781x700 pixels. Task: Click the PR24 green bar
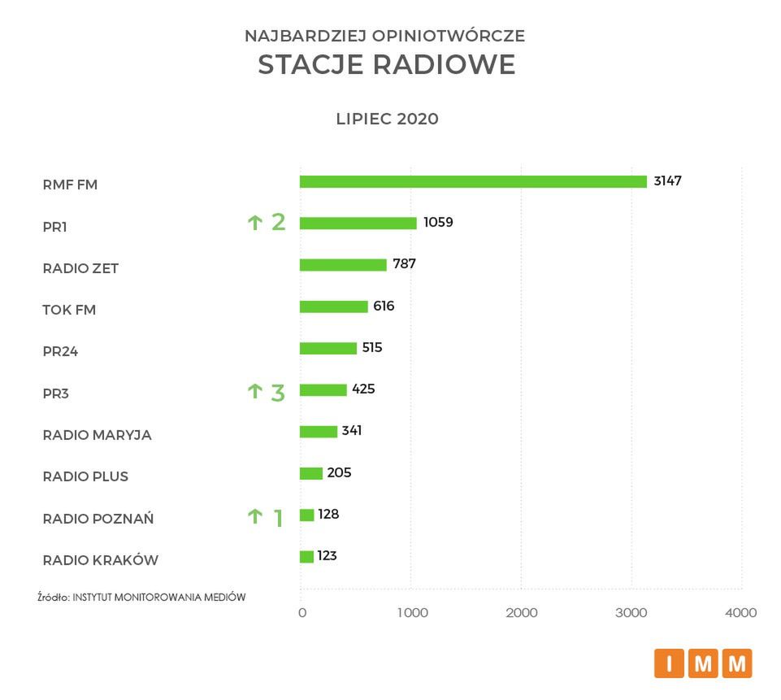[328, 348]
